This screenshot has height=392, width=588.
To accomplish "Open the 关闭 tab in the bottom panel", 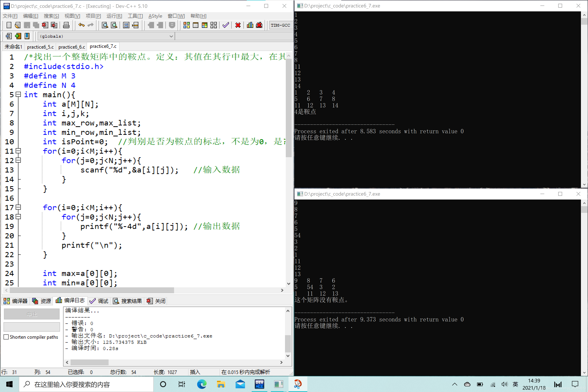I will 156,301.
